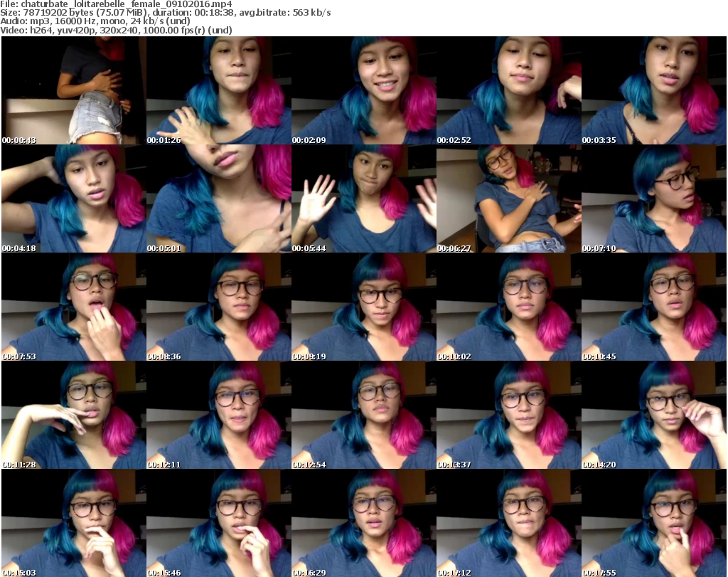Click the thumbnail stamped 00:05:44
This screenshot has width=728, height=577.
click(363, 198)
